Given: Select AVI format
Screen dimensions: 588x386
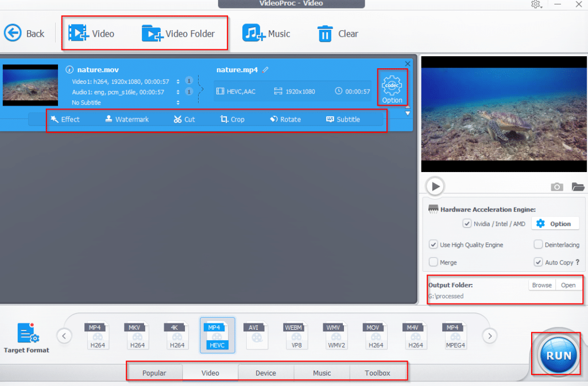Looking at the screenshot, I should (256, 336).
